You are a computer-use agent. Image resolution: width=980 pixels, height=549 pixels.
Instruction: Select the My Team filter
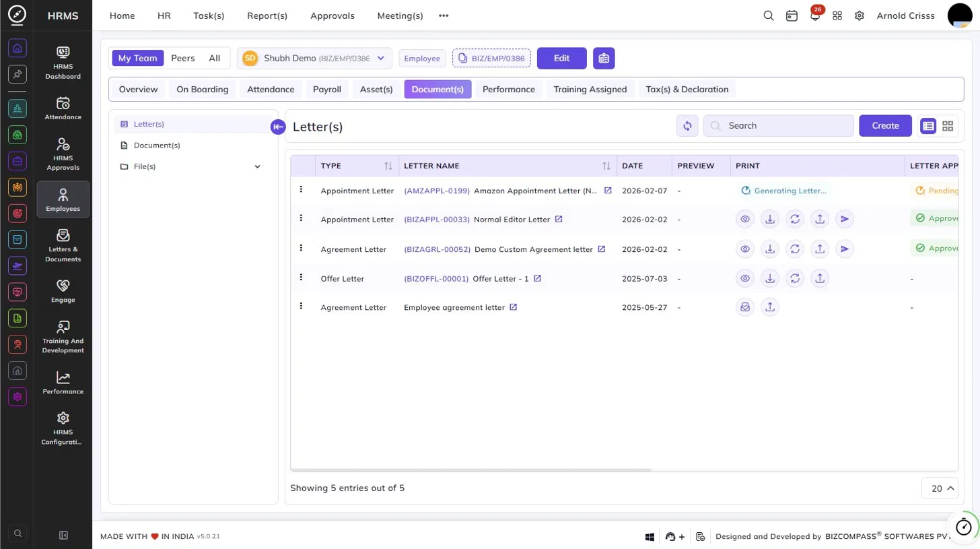137,58
